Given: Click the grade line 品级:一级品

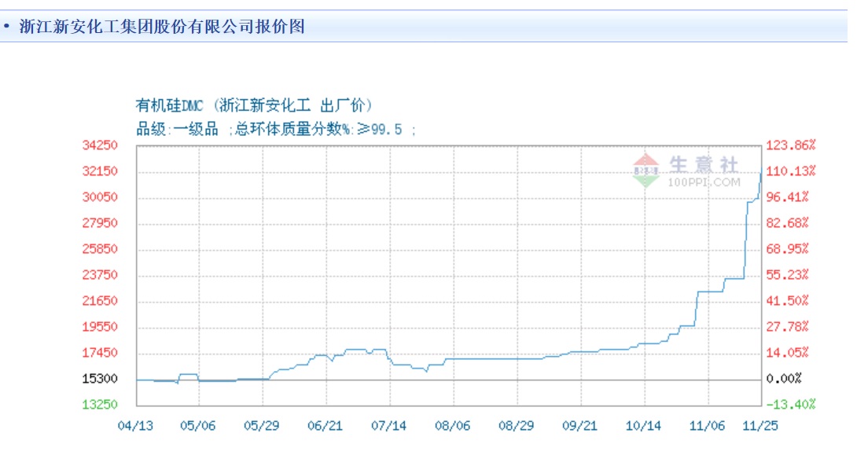Looking at the screenshot, I should click(x=177, y=130).
